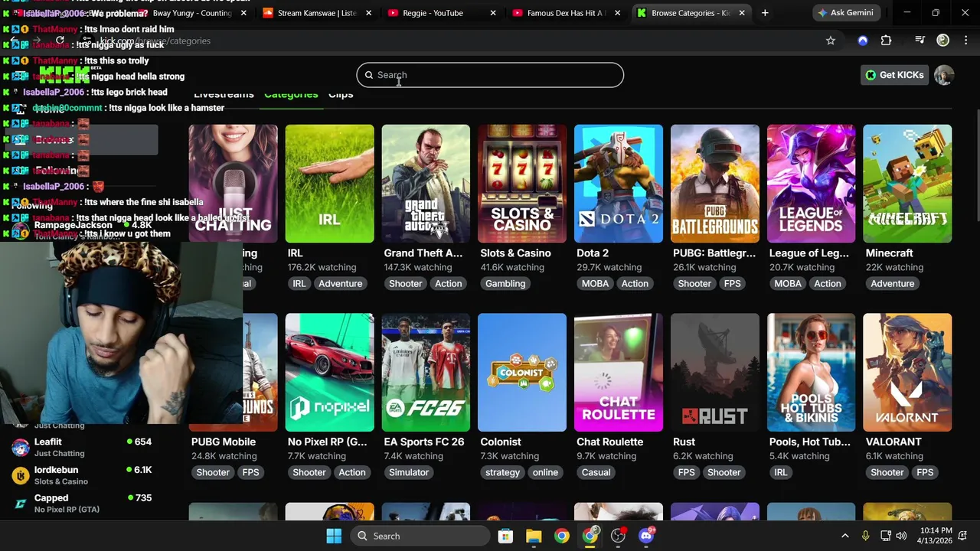Image resolution: width=980 pixels, height=551 pixels.
Task: Open the Chrome extensions puzzle icon
Action: coord(886,41)
